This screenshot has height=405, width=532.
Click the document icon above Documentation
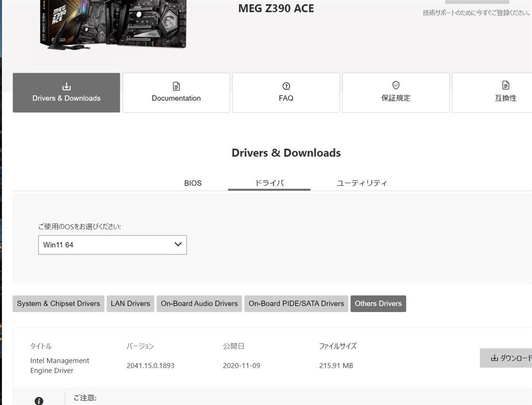click(177, 86)
